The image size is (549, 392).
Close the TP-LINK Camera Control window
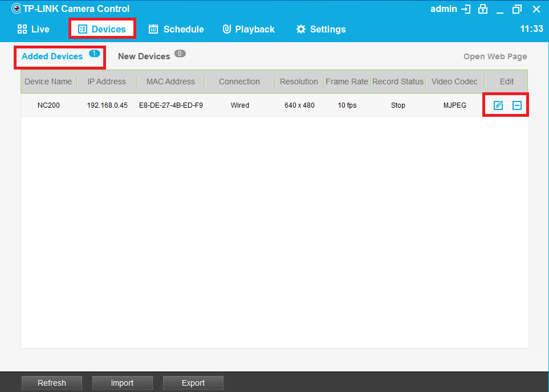536,9
